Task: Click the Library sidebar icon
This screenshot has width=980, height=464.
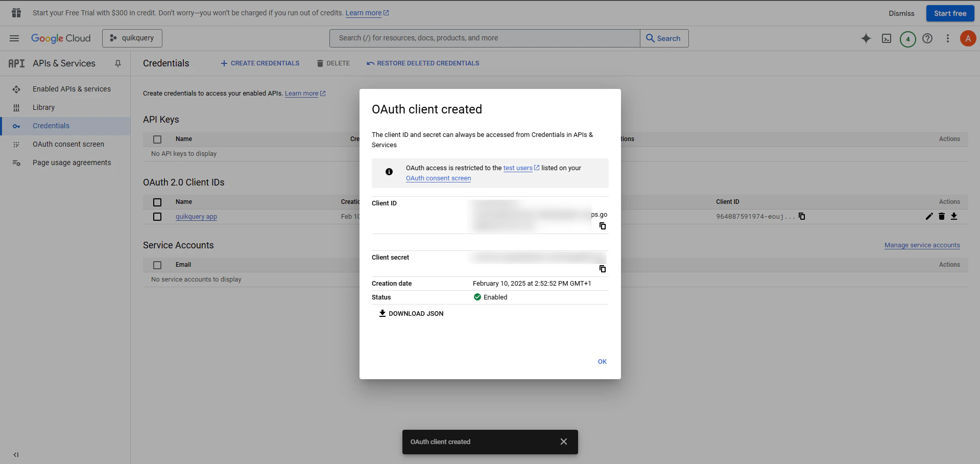Action: pyautogui.click(x=16, y=107)
